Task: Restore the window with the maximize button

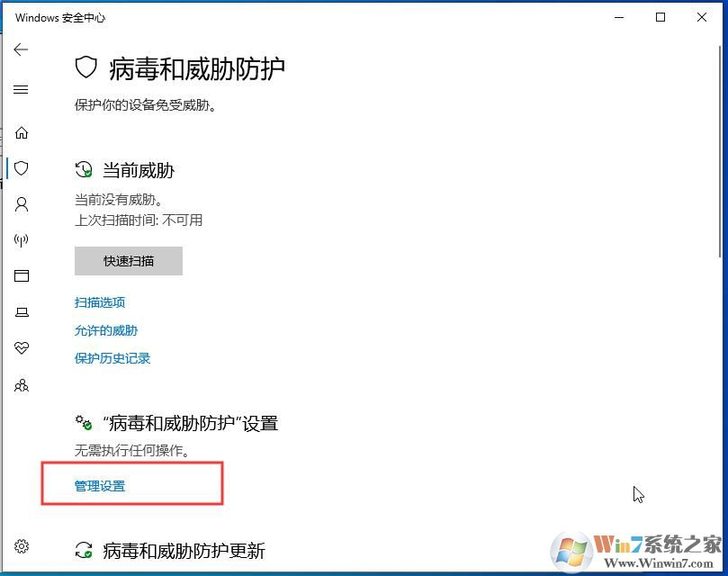Action: (661, 17)
